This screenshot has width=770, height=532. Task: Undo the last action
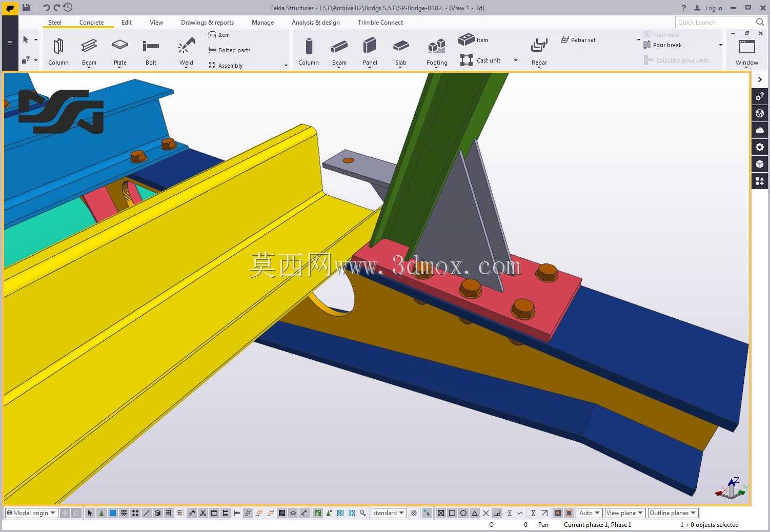pyautogui.click(x=46, y=8)
